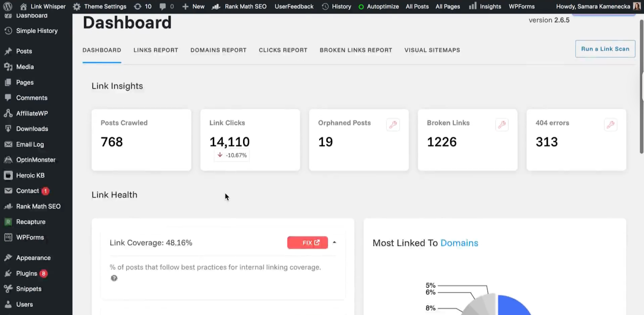Click the Insights bar chart icon
This screenshot has height=315, width=644.
[x=473, y=6]
